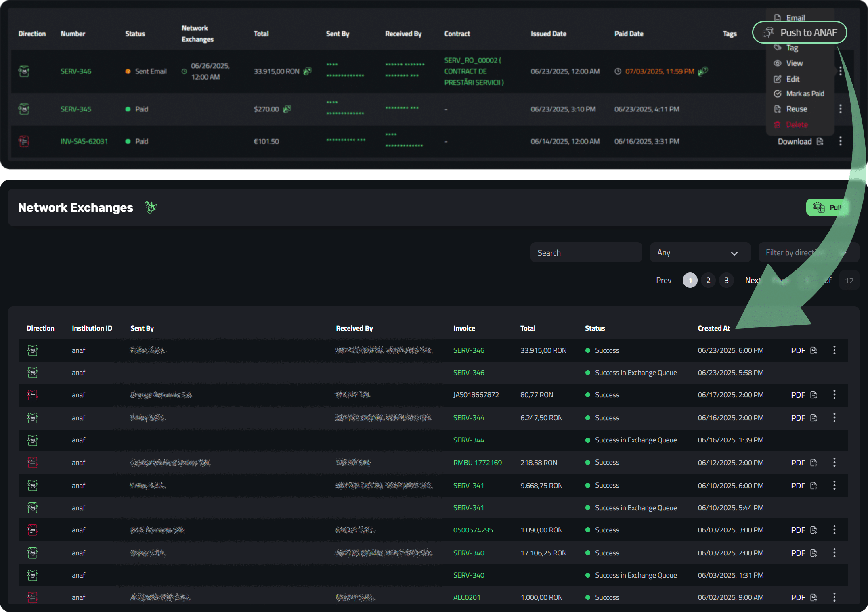Go to page 2 of exchanges

pos(708,281)
